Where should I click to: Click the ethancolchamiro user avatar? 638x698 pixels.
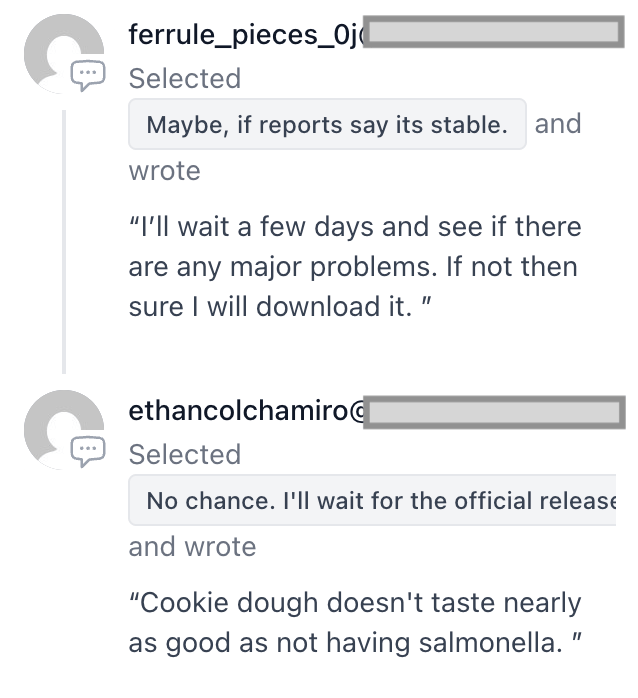[x=64, y=430]
